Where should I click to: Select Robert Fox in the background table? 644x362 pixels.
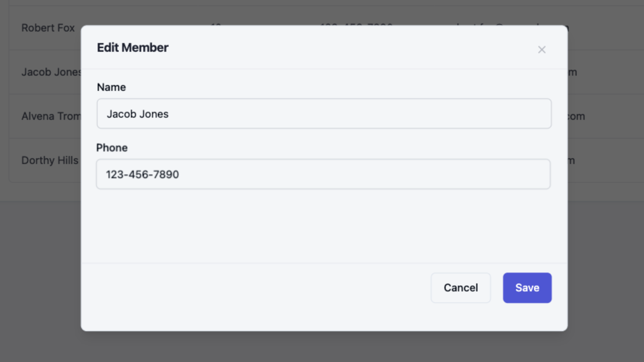(48, 28)
